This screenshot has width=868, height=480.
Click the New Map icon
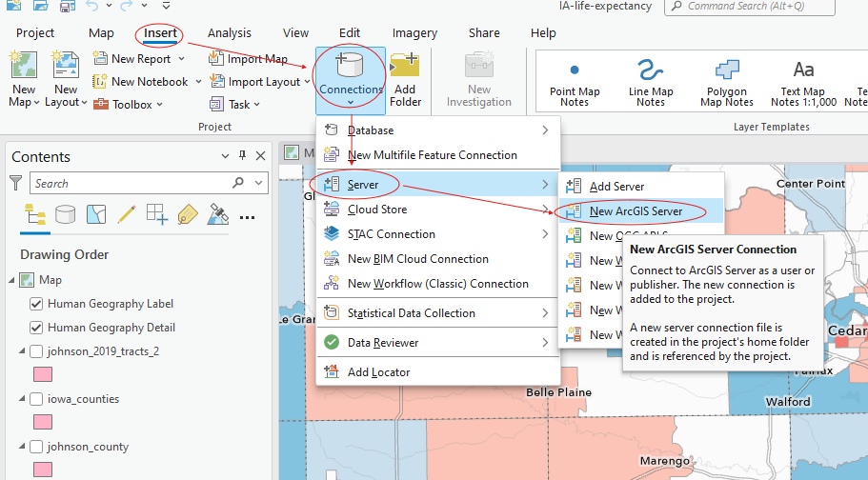pyautogui.click(x=24, y=65)
